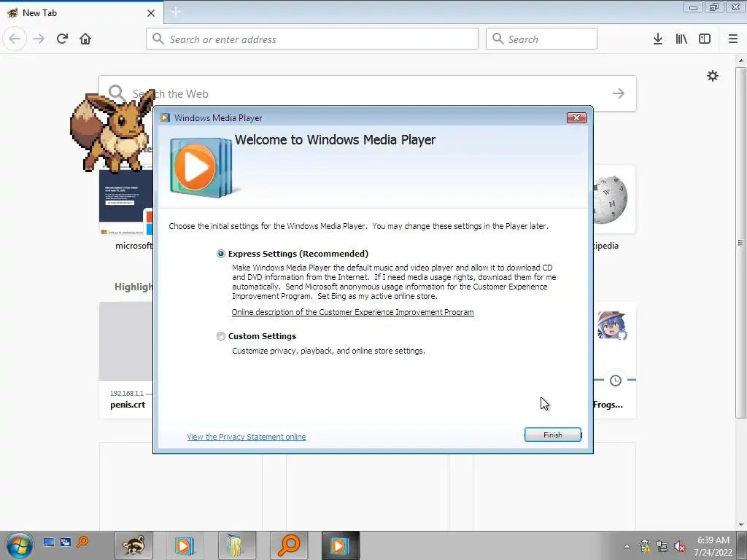This screenshot has height=560, width=747.
Task: Focus the address bar field
Action: pyautogui.click(x=312, y=39)
